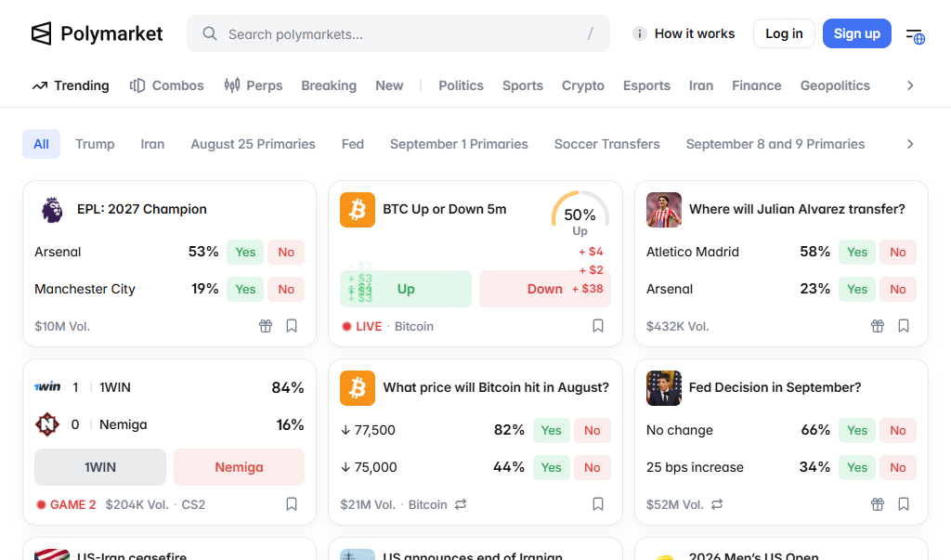This screenshot has height=560, width=951.
Task: Click the Premier League logo icon
Action: (x=52, y=210)
